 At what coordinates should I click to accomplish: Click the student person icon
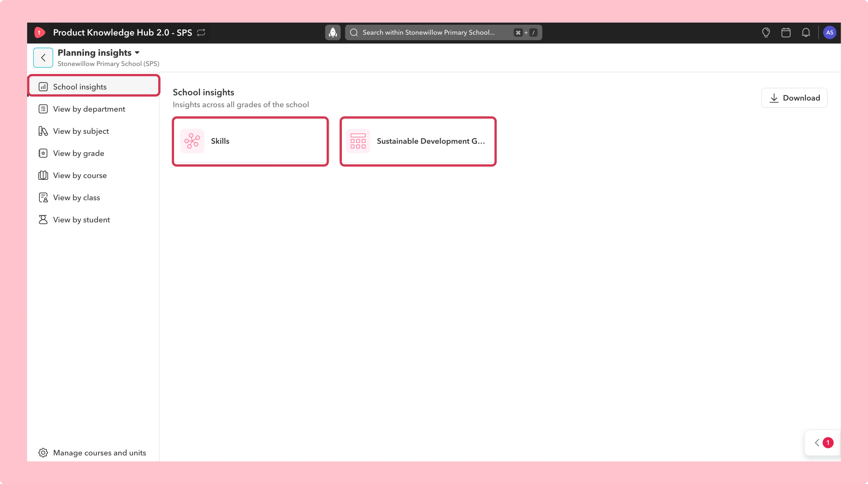(43, 220)
